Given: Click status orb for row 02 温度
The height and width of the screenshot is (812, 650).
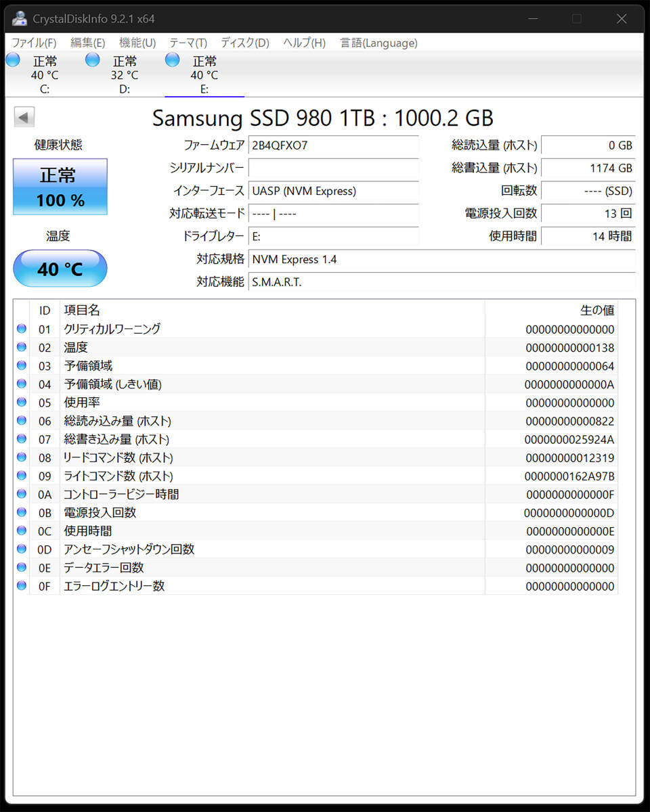Looking at the screenshot, I should (x=22, y=347).
